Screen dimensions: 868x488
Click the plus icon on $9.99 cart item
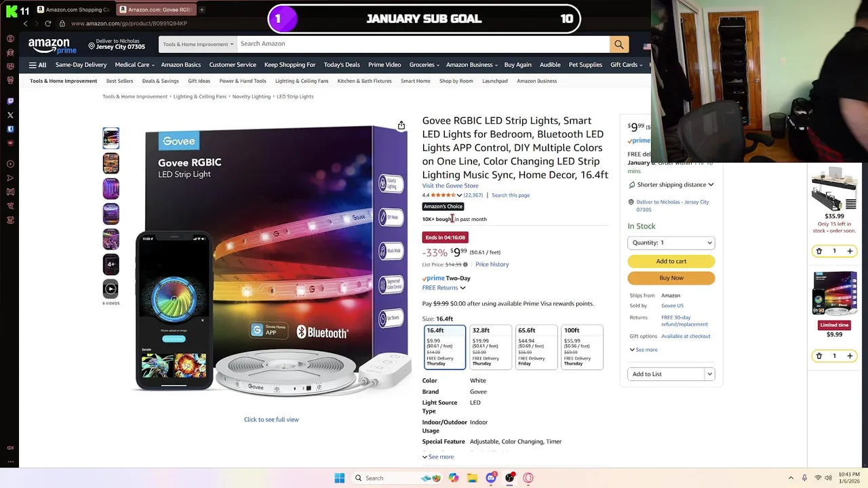pos(850,356)
